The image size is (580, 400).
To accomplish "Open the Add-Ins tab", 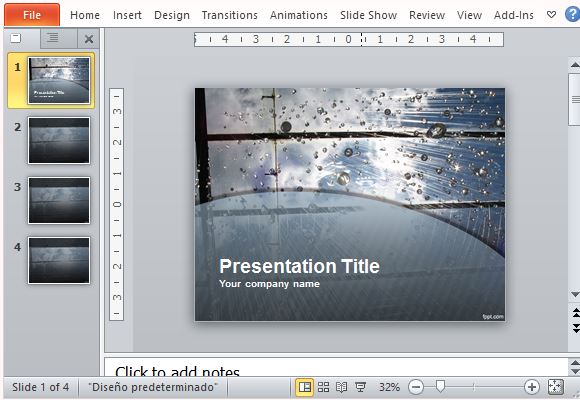I will [x=513, y=15].
